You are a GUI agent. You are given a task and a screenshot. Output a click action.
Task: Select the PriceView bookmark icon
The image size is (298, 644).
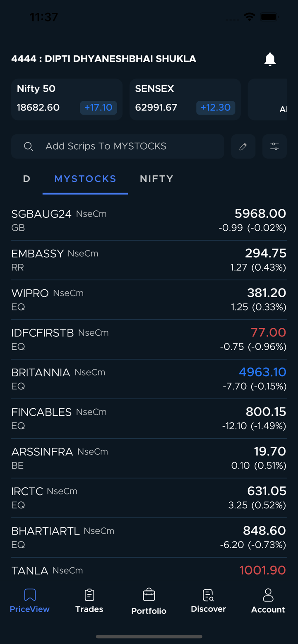click(x=30, y=595)
